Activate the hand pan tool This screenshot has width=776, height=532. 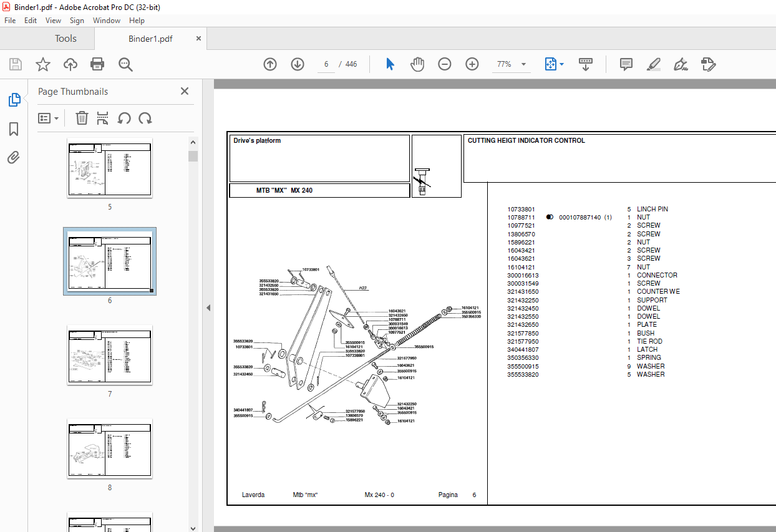coord(417,64)
